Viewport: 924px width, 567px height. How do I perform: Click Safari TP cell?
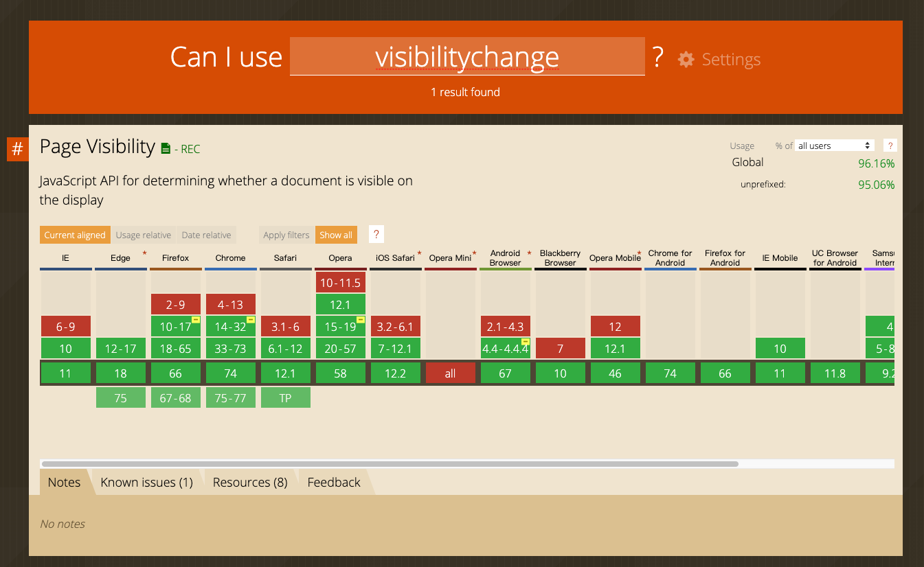pyautogui.click(x=285, y=397)
